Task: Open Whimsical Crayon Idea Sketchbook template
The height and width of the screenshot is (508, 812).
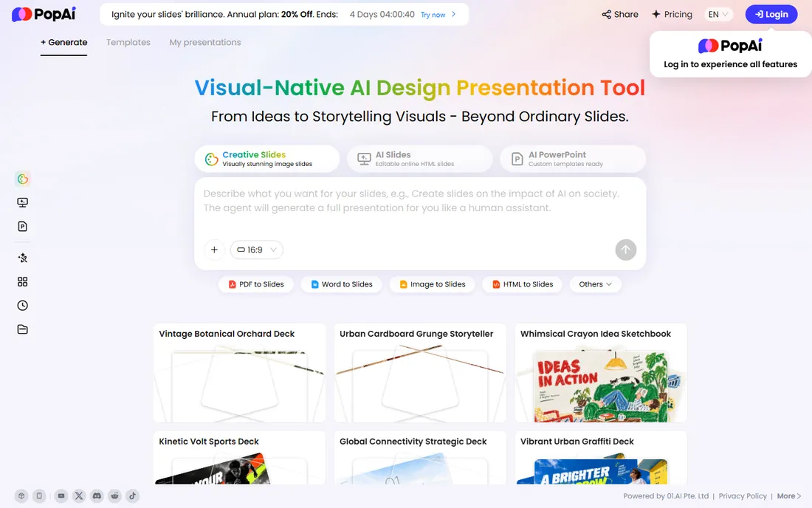Action: pos(601,373)
